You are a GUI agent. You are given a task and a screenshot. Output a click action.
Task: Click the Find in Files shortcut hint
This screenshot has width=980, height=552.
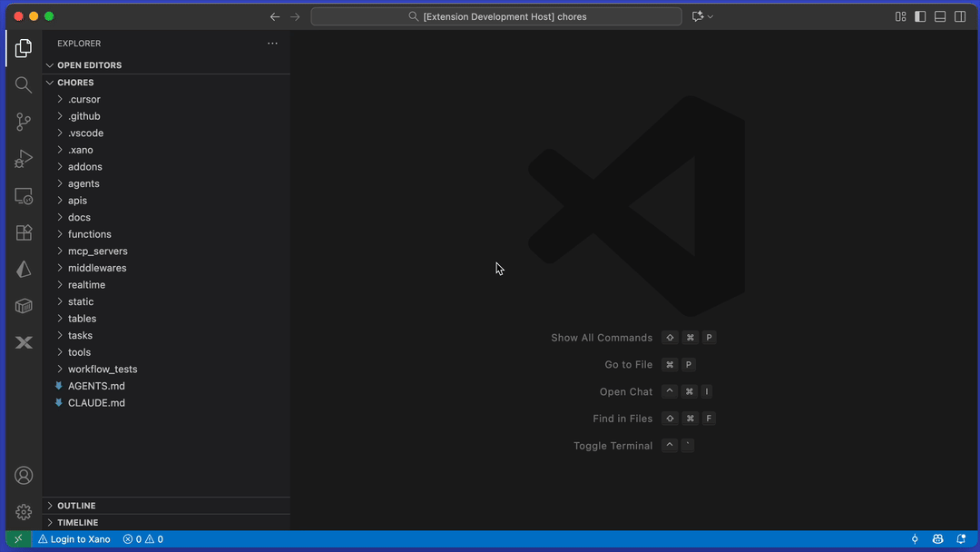pyautogui.click(x=653, y=419)
